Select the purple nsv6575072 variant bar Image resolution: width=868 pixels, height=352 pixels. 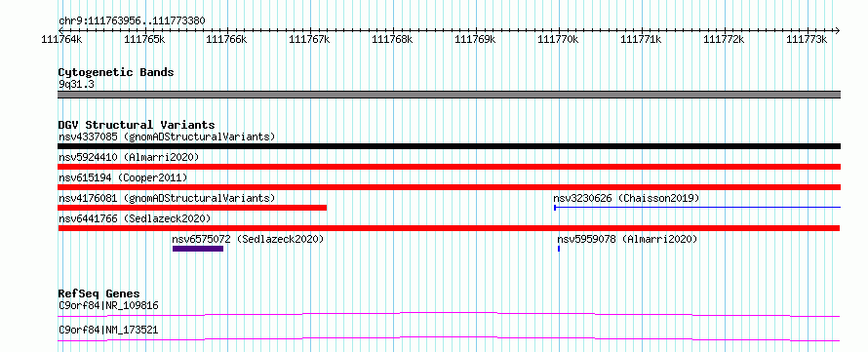tap(198, 249)
